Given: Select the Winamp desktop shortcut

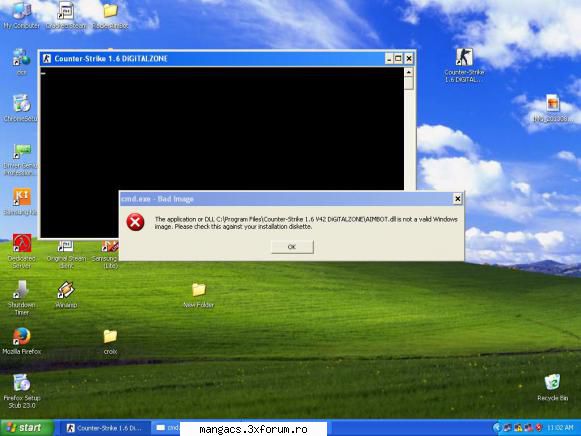Looking at the screenshot, I should coord(66,295).
